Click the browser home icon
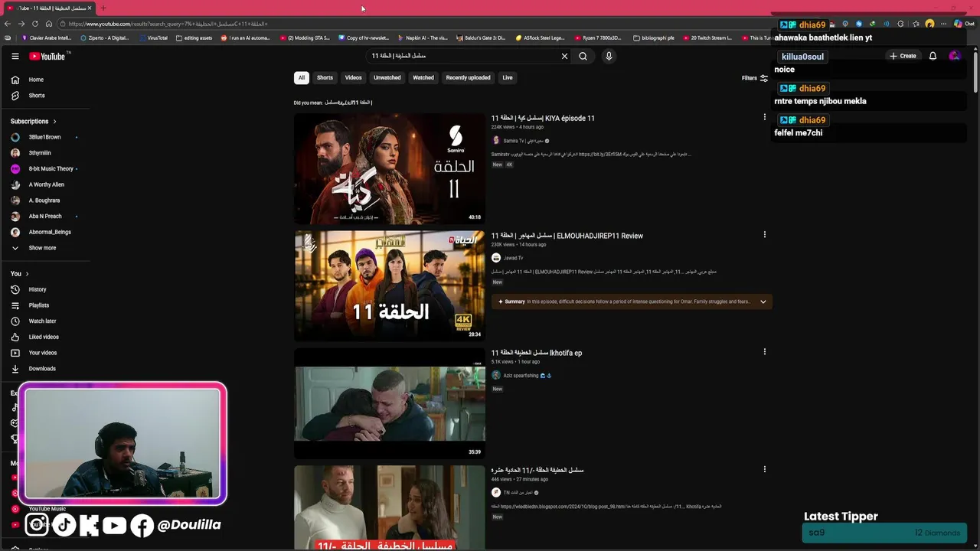The height and width of the screenshot is (551, 980). (x=49, y=24)
